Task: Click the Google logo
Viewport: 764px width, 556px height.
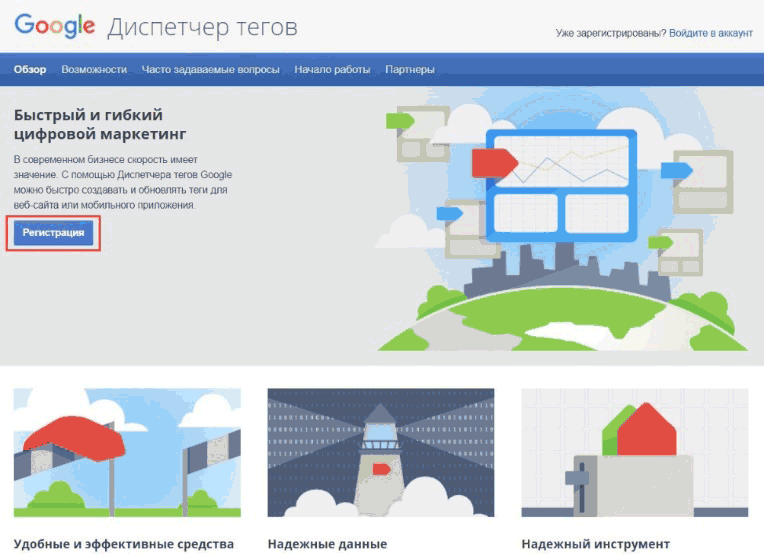Action: click(x=55, y=26)
